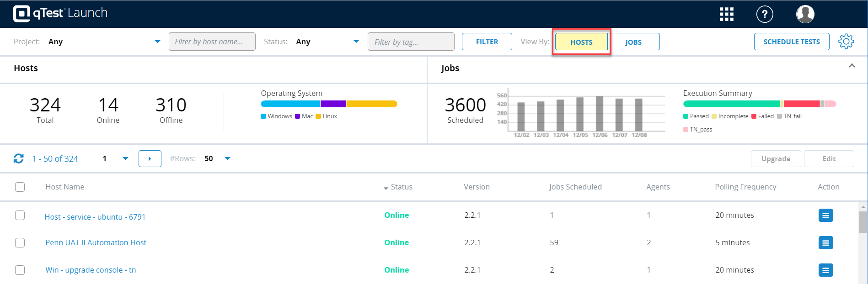This screenshot has width=868, height=284.
Task: Open action menu for ubuntu 6791 host
Action: 825,216
